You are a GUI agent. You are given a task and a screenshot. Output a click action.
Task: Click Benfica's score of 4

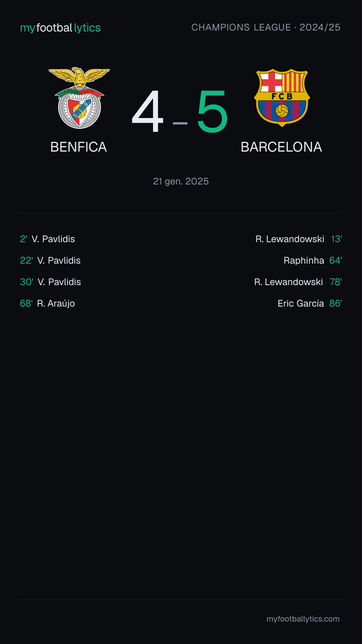point(148,111)
